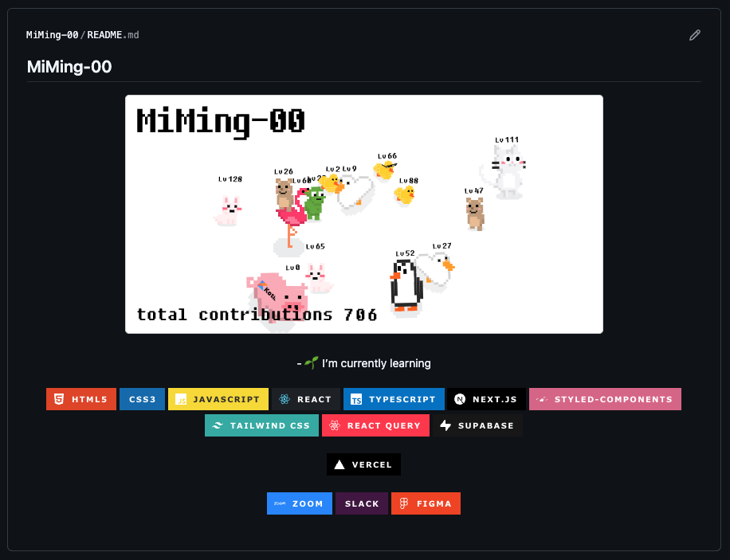Click the Lv 65 level label

pos(315,246)
